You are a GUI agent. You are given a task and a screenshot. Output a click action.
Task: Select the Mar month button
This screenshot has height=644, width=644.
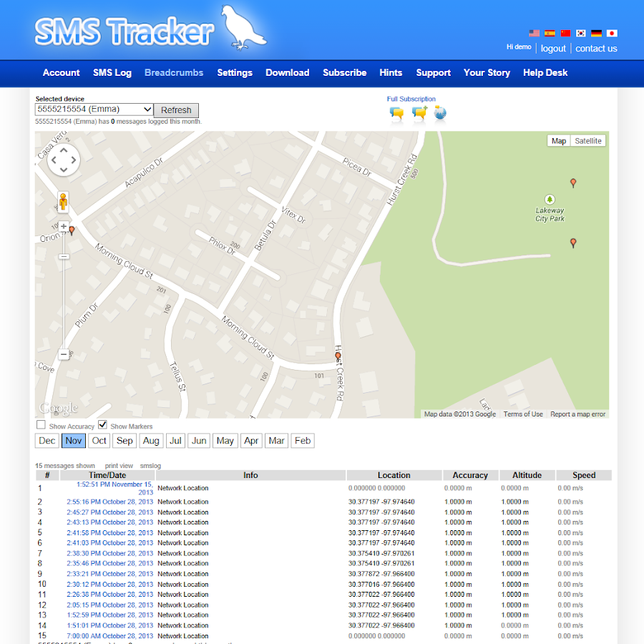[276, 441]
